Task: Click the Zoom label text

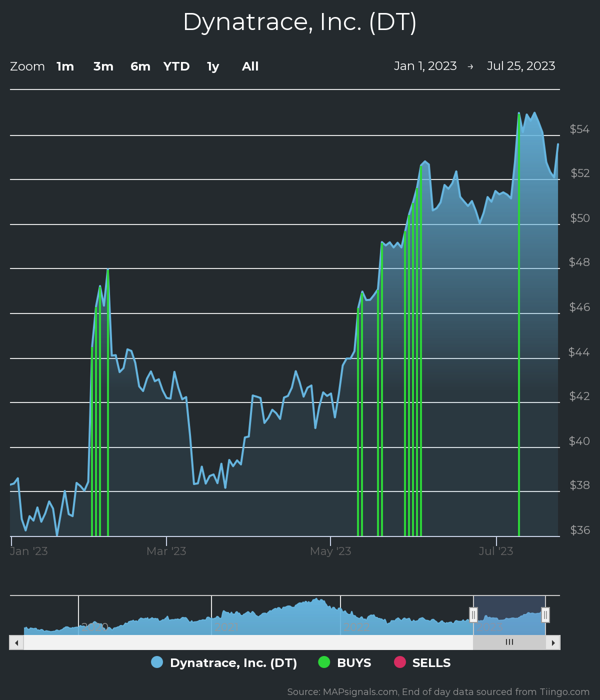Action: pyautogui.click(x=27, y=66)
